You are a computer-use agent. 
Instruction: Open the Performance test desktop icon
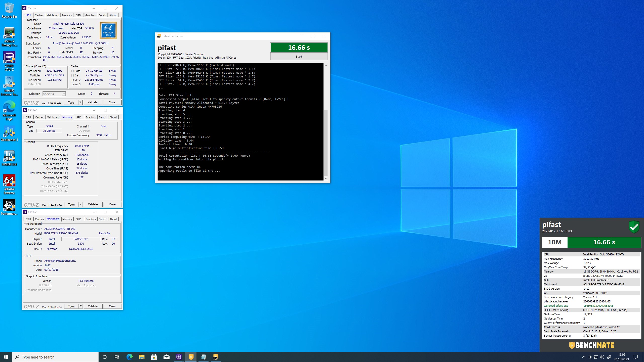pos(9,207)
